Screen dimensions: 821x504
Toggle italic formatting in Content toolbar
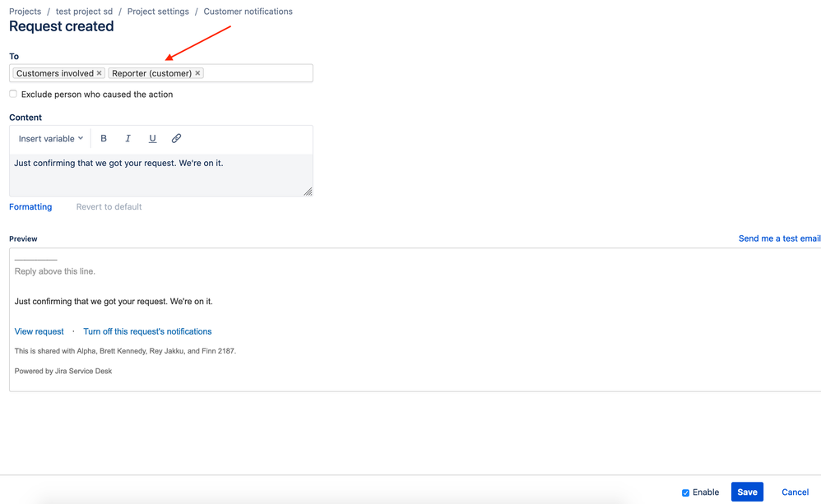click(128, 139)
